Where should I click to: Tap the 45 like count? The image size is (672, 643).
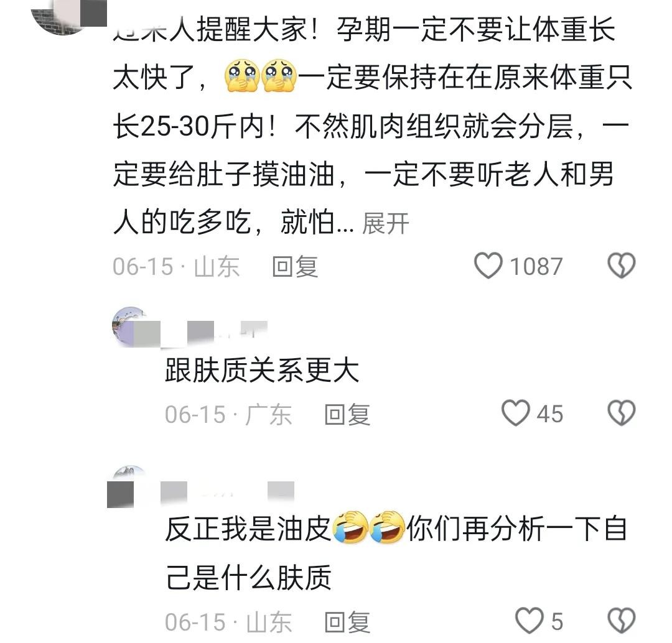[550, 414]
